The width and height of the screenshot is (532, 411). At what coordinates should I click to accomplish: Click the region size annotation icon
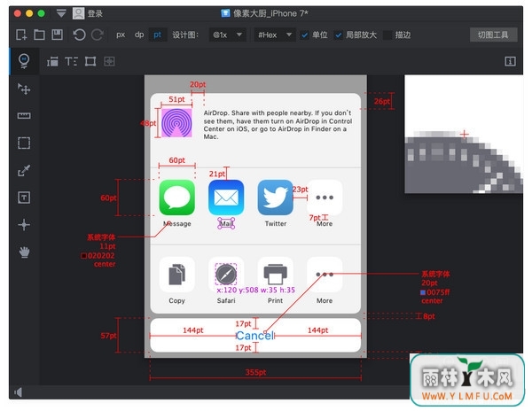(x=90, y=61)
